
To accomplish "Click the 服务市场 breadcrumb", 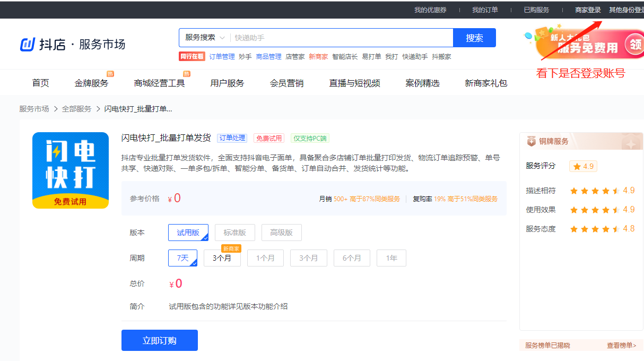I will click(x=34, y=109).
